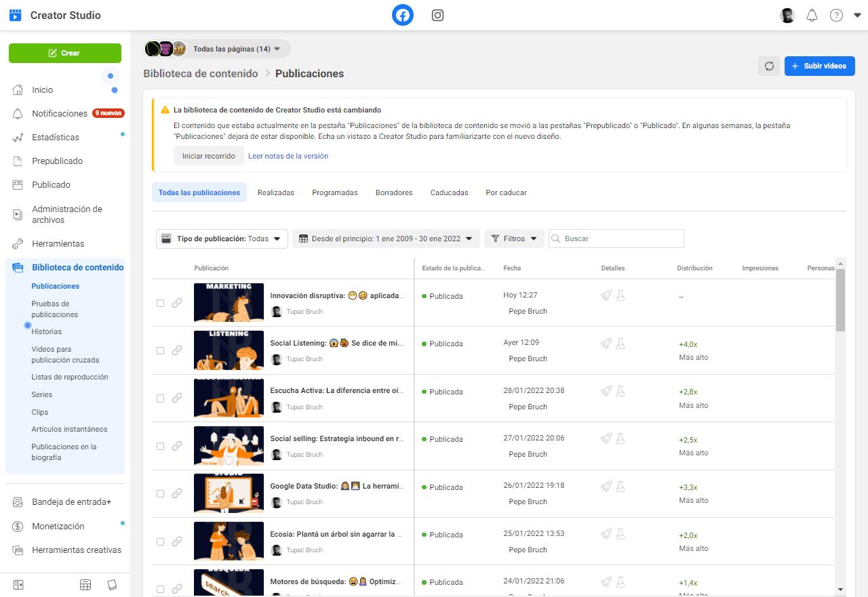Screen dimensions: 868x597
Task: Start the tour with Iniciar recorrido
Action: pyautogui.click(x=208, y=155)
